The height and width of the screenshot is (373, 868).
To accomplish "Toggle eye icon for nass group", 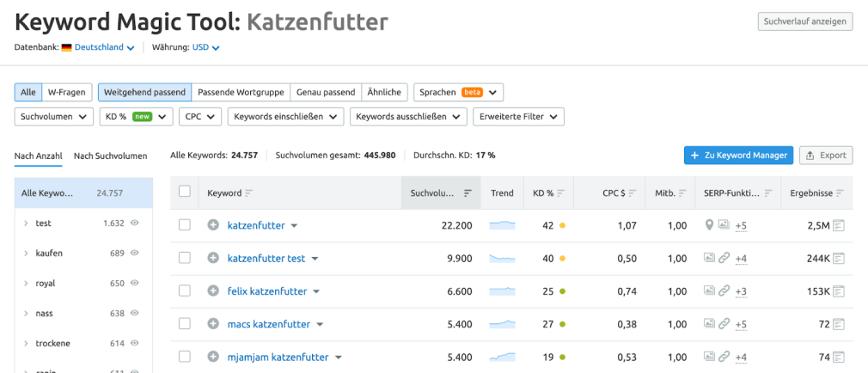I will [134, 313].
